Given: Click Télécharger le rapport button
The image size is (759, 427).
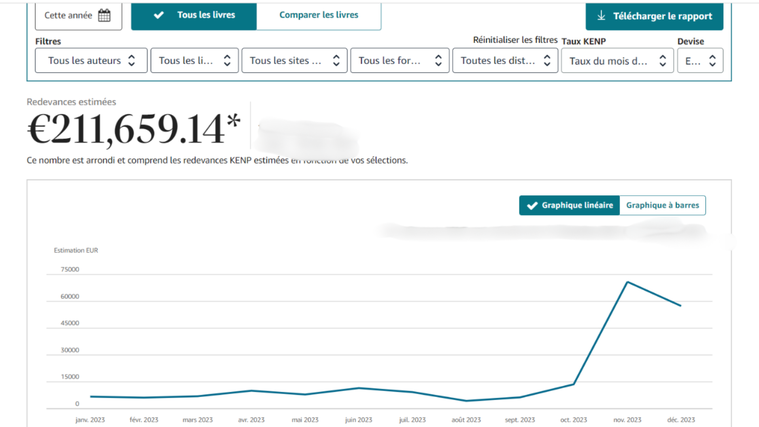Looking at the screenshot, I should (x=654, y=16).
